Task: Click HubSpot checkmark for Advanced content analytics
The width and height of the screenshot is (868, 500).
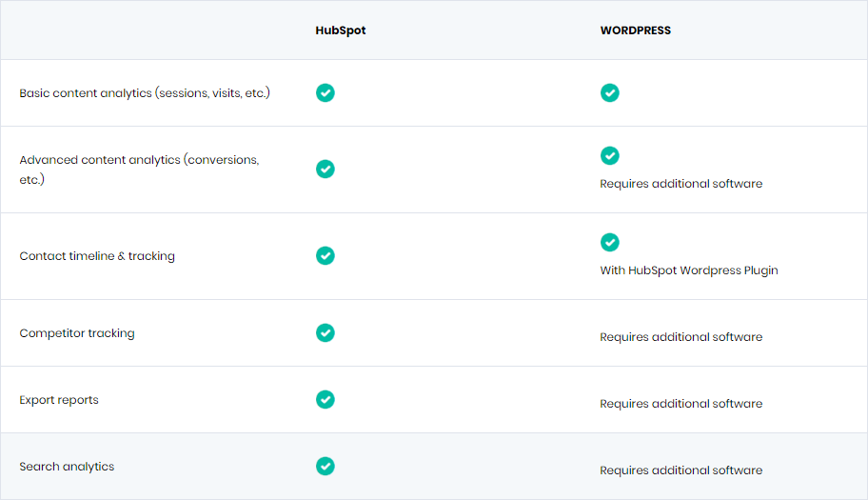Action: (x=325, y=169)
